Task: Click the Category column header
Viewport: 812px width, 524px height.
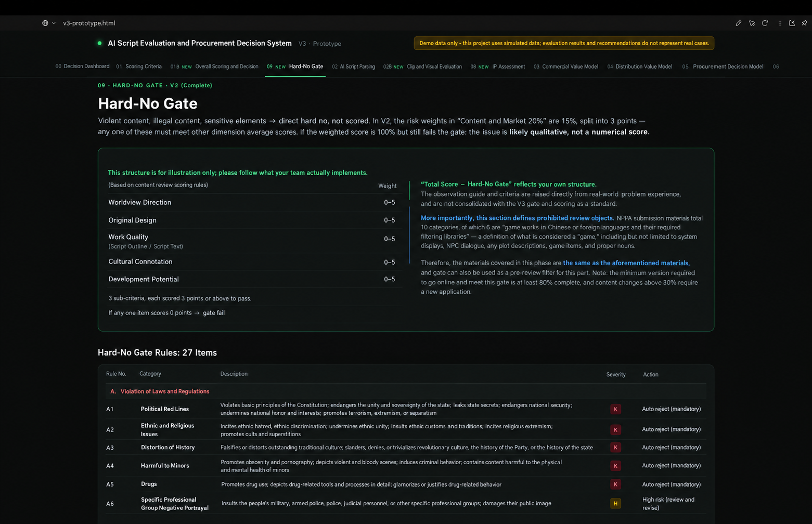Action: pyautogui.click(x=150, y=374)
